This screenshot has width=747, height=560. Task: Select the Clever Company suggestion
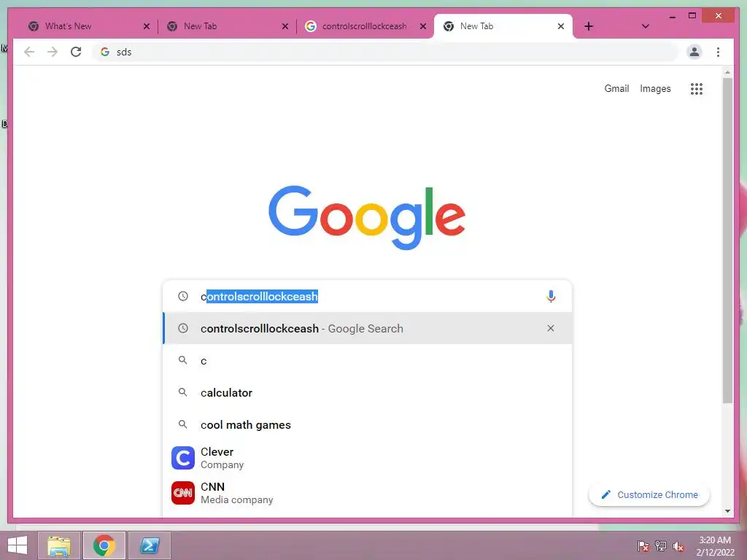pos(368,458)
